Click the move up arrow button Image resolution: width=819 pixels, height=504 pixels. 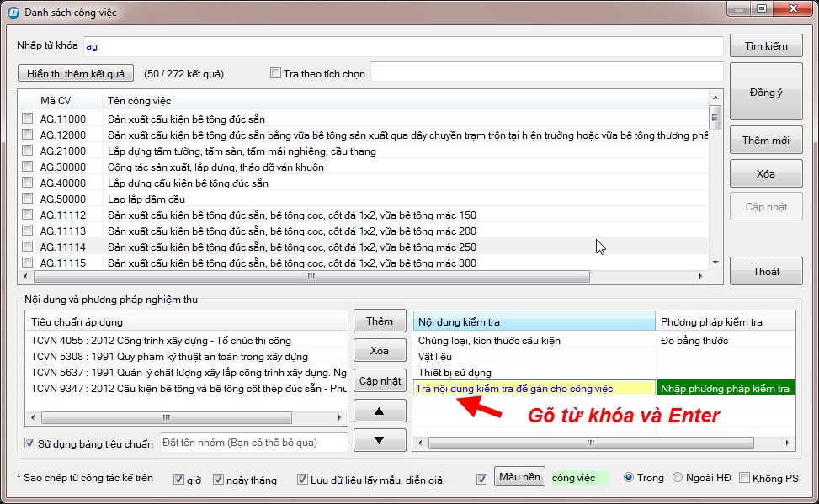pyautogui.click(x=379, y=411)
